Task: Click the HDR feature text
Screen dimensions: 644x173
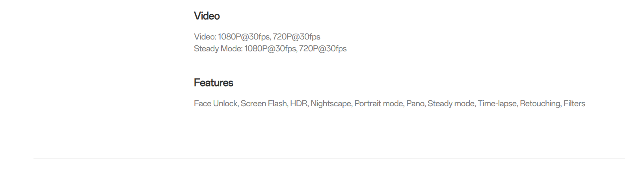Action: pyautogui.click(x=299, y=103)
